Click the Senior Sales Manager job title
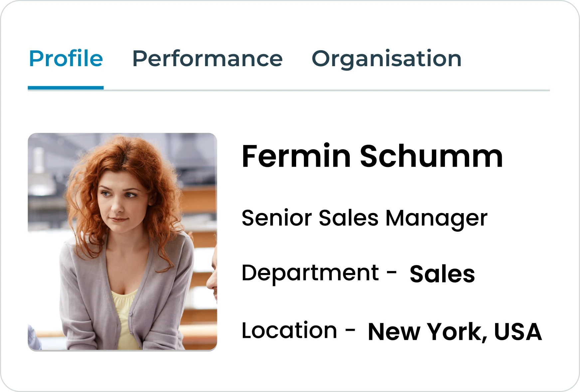This screenshot has height=392, width=580. point(364,218)
